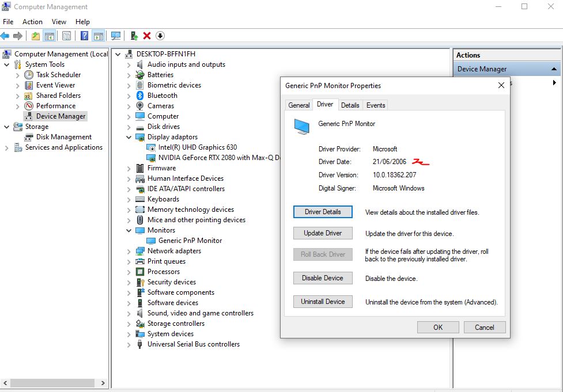The image size is (563, 392).
Task: Select Intel(R) UHD Graphics 630 device
Action: coord(198,147)
